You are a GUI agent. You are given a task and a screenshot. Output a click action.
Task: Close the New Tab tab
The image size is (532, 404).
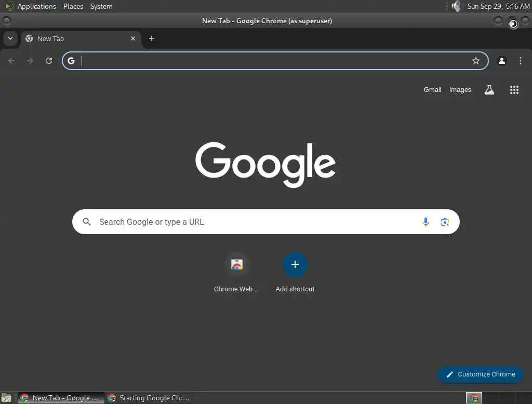tap(133, 38)
